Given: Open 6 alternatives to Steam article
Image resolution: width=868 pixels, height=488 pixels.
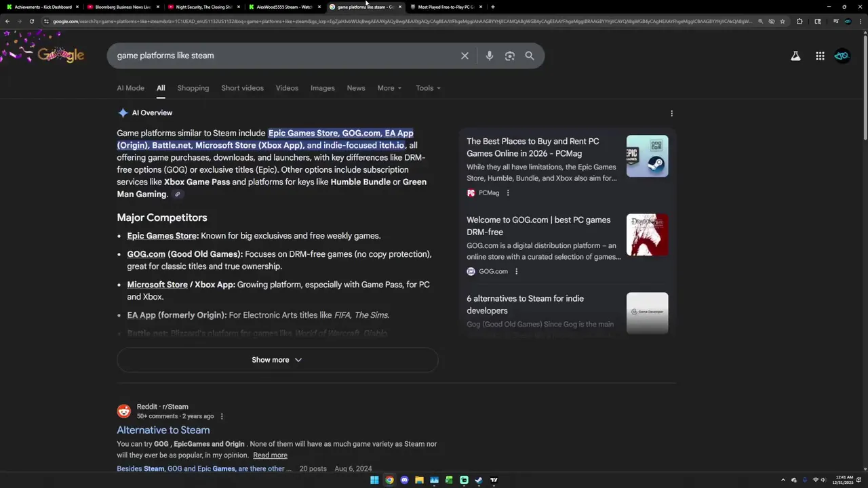Looking at the screenshot, I should pos(525,304).
